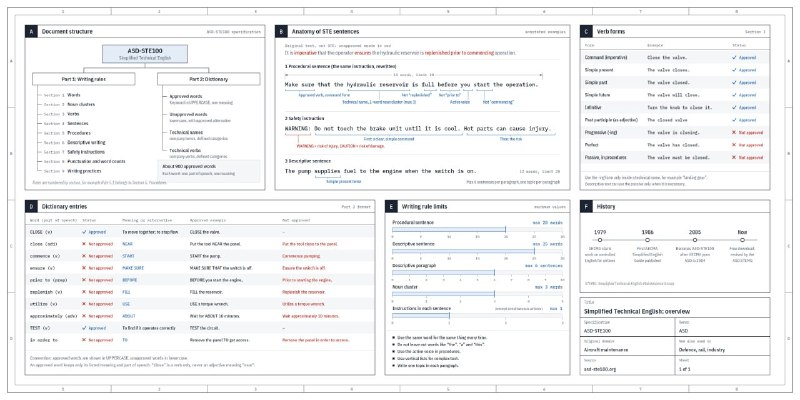
Task: Click the red cross beside 'commence (v)'
Action: coord(84,256)
